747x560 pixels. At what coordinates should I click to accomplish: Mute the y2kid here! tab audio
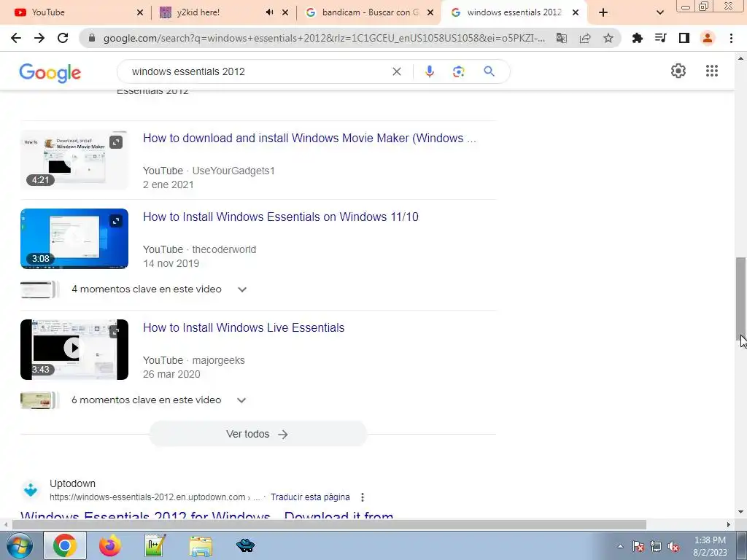270,12
